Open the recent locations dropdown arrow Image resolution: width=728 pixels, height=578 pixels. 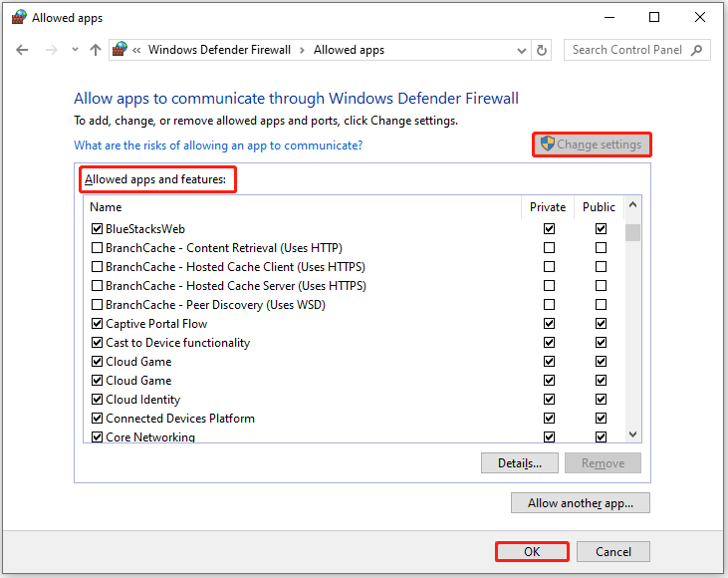pyautogui.click(x=75, y=50)
